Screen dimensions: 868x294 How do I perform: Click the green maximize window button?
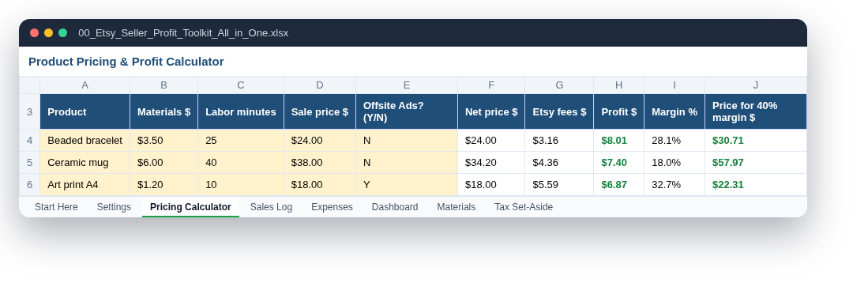[x=63, y=32]
